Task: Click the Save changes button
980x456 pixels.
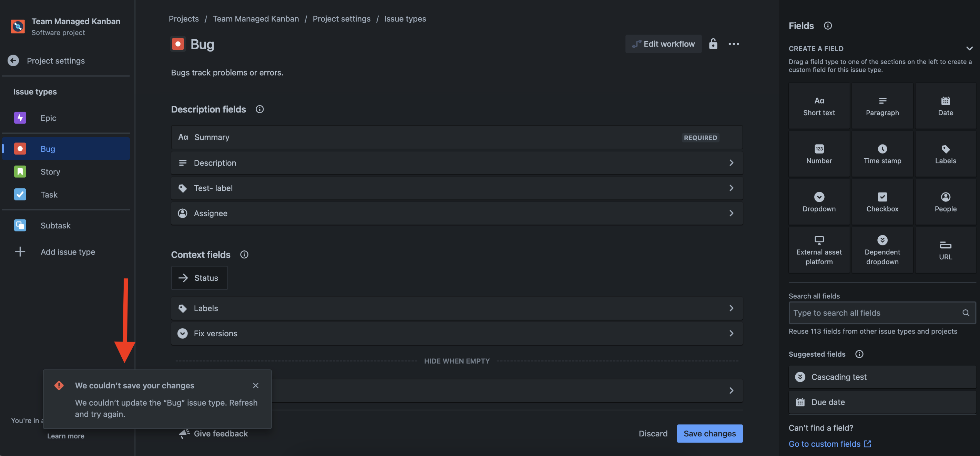Action: pos(710,434)
